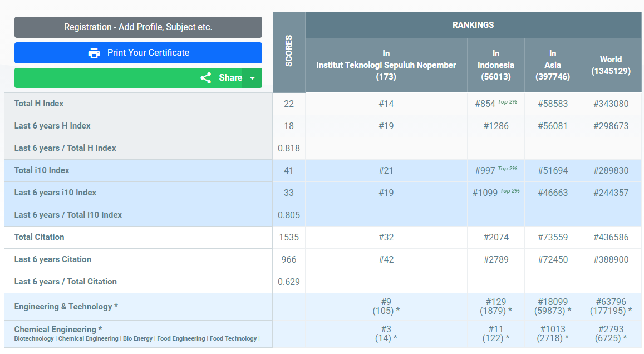The width and height of the screenshot is (644, 354).
Task: Click the share icon on the green button
Action: [x=206, y=78]
